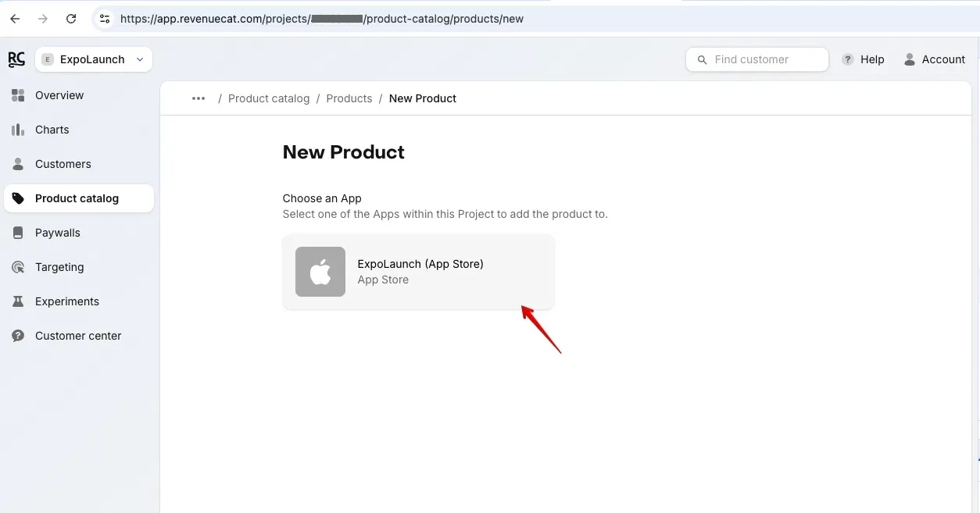
Task: Click the browser Back arrow
Action: click(15, 19)
